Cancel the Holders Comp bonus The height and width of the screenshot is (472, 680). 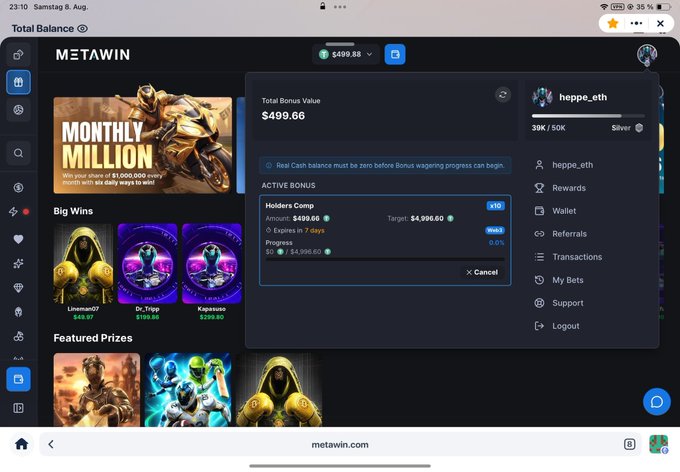482,272
